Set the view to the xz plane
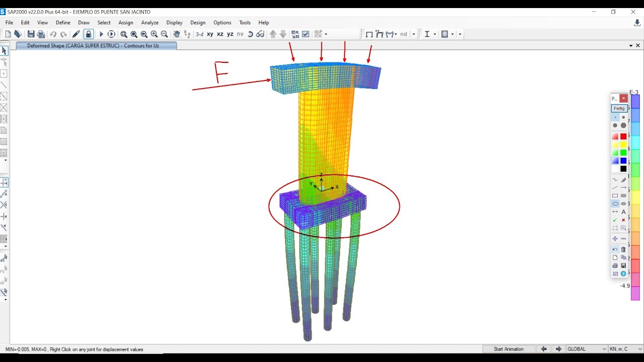The height and width of the screenshot is (362, 644). (x=220, y=34)
